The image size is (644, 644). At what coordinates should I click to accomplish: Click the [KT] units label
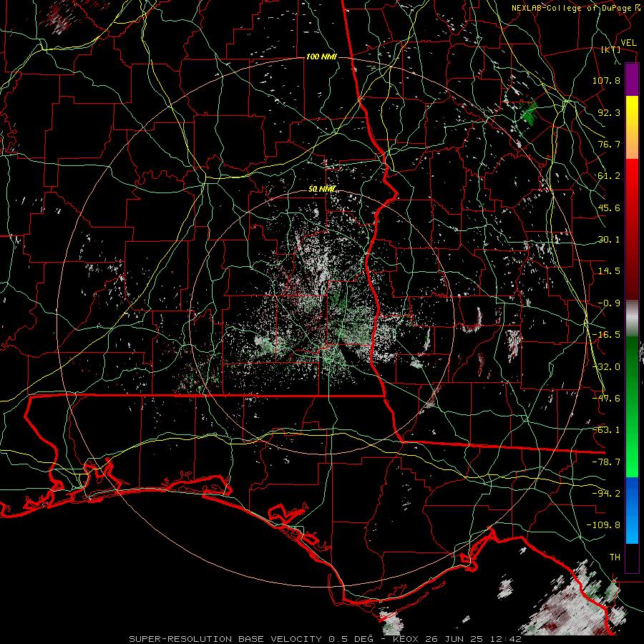click(611, 49)
